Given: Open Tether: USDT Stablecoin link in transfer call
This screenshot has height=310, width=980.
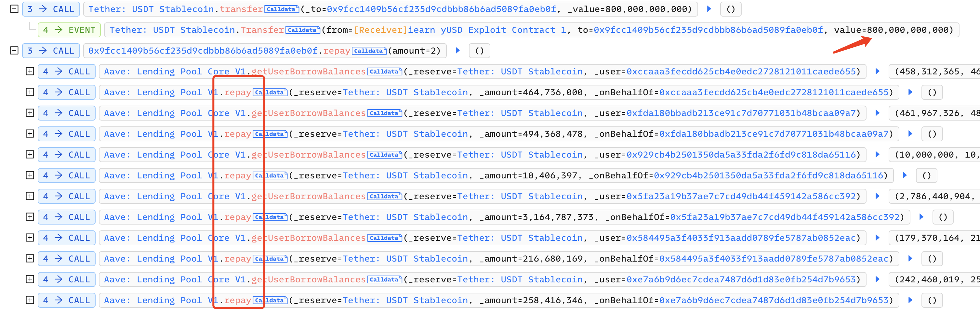Looking at the screenshot, I should tap(151, 9).
